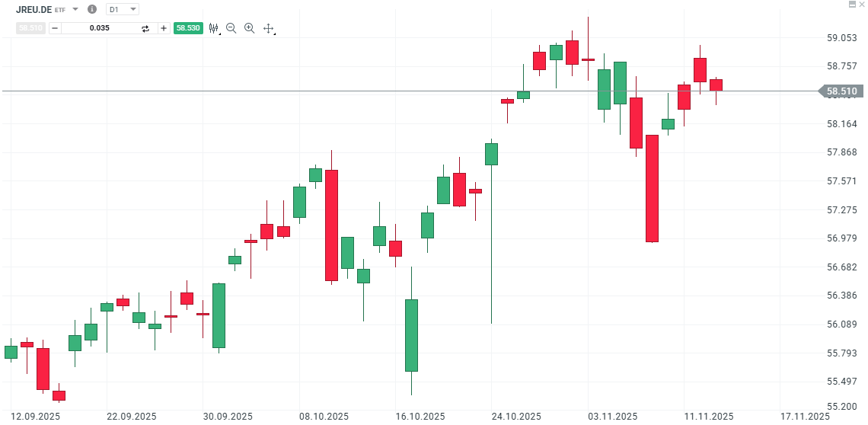Click the volume swap arrows icon
Screen dimensions: 868x425
pos(145,28)
